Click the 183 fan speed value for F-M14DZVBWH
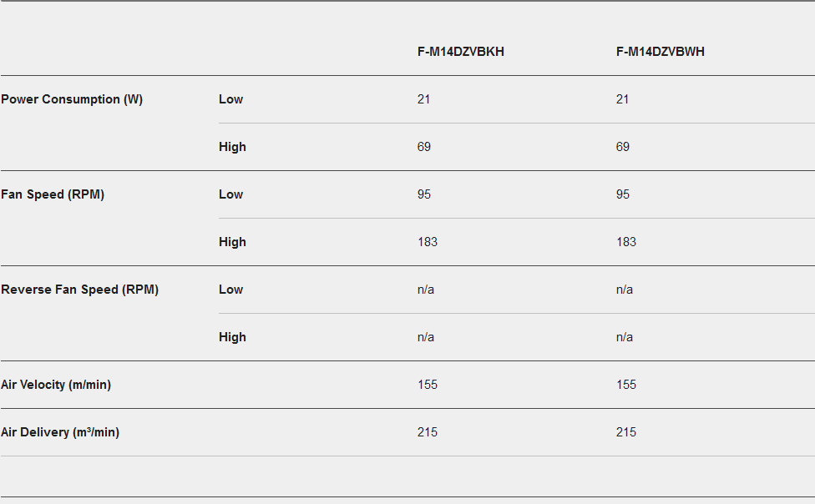 tap(626, 242)
